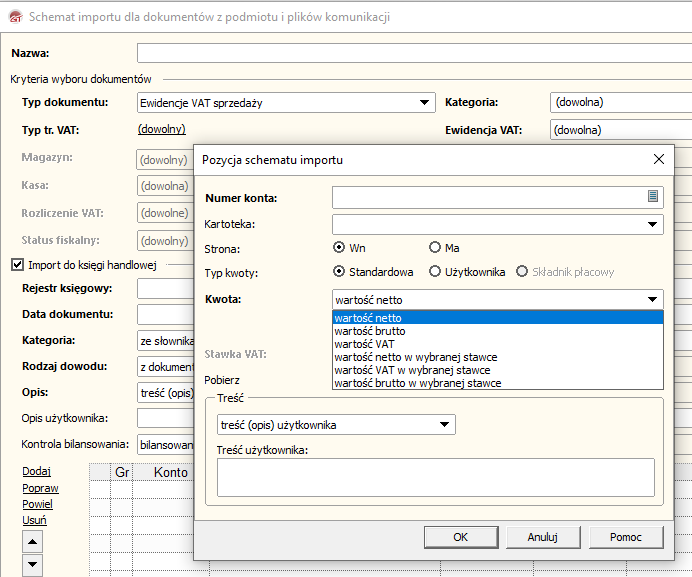
Task: Choose Użytkownika amount type option
Action: 435,271
